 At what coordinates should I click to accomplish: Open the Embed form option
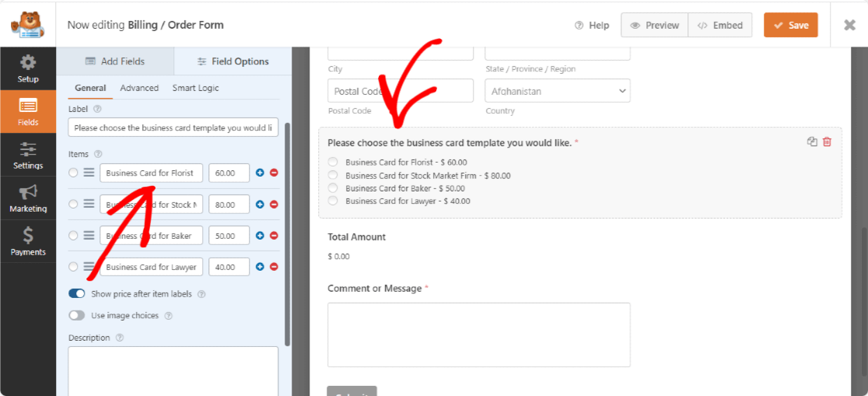click(x=720, y=26)
